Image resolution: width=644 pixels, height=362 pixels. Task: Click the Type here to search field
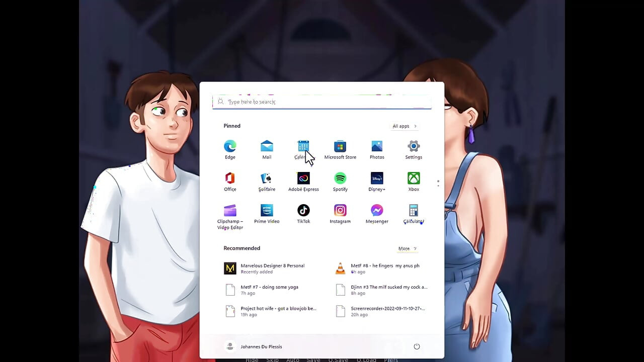(x=322, y=102)
